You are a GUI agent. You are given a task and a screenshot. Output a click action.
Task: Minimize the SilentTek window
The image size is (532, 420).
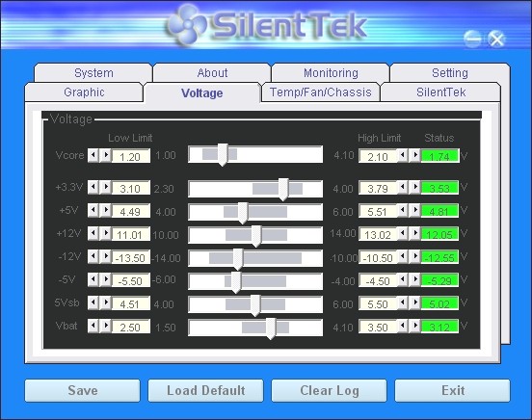click(x=472, y=39)
